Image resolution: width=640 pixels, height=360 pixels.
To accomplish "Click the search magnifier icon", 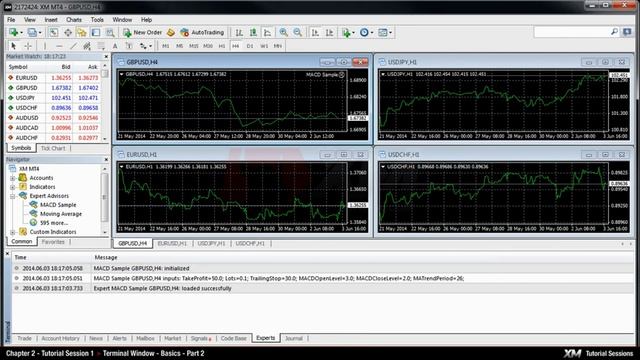I will [x=614, y=32].
